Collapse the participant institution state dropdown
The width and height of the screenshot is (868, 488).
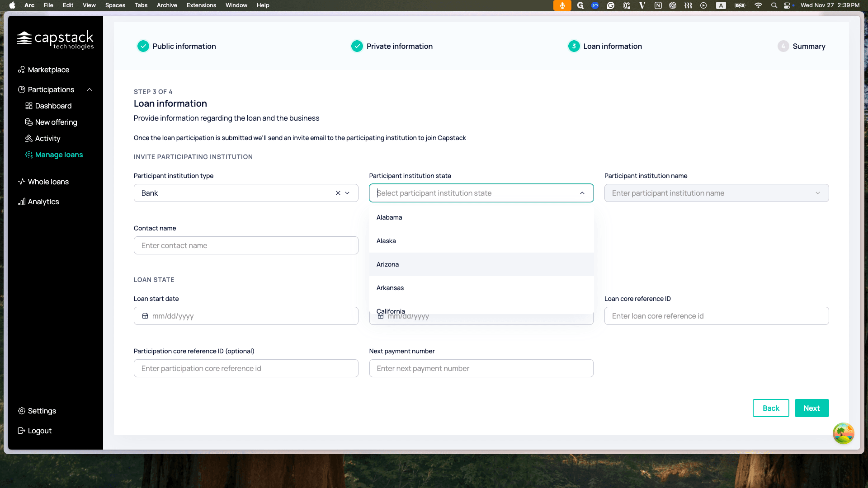point(582,193)
